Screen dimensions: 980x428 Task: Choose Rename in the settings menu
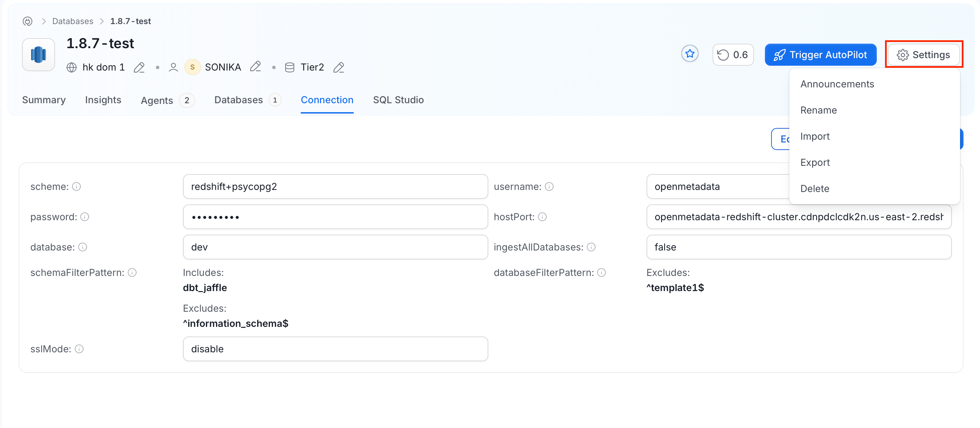875,110
